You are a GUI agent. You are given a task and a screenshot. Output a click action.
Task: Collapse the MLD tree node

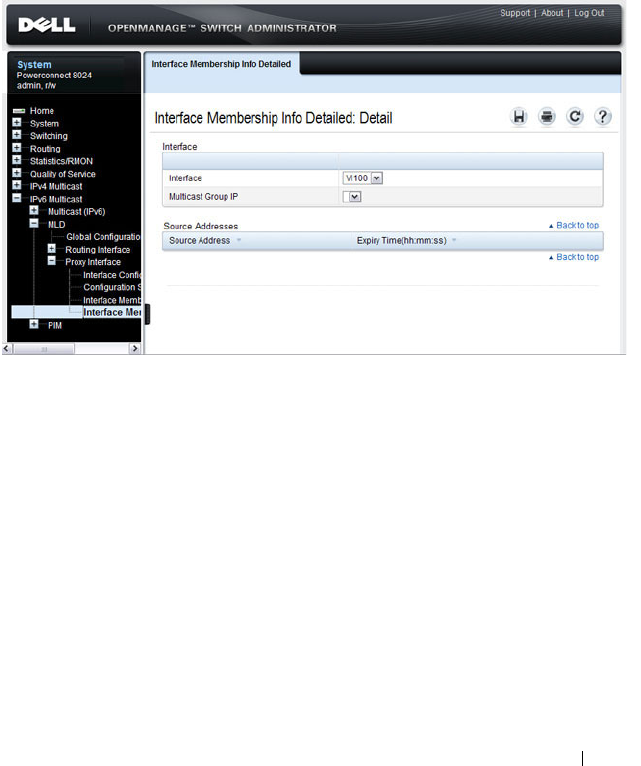tap(34, 223)
